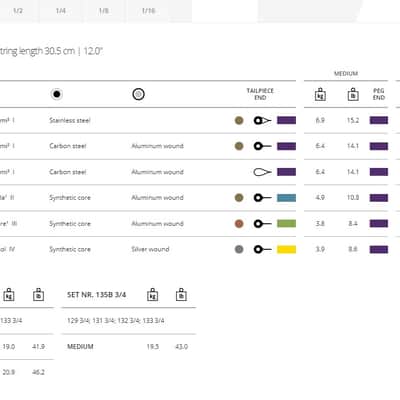Click the green tailpiece color swatch
Viewport: 400px width, 400px height.
(286, 224)
